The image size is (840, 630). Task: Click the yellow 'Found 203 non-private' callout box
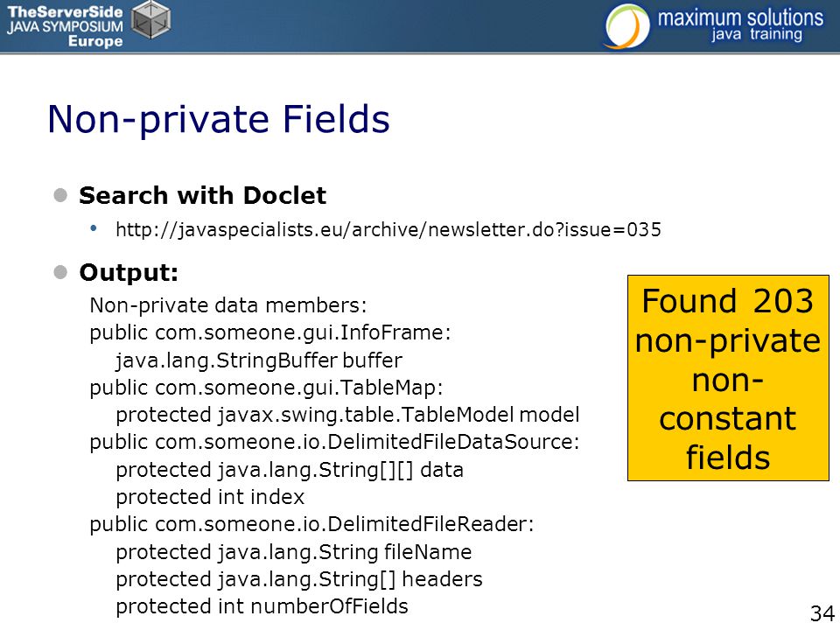pos(728,378)
